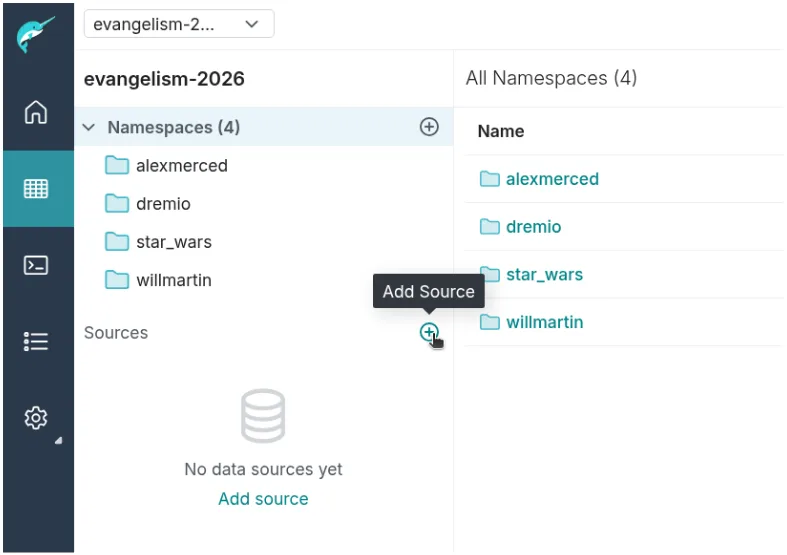Select alexmerced namespace in the tree
The image size is (787, 555).
point(181,166)
